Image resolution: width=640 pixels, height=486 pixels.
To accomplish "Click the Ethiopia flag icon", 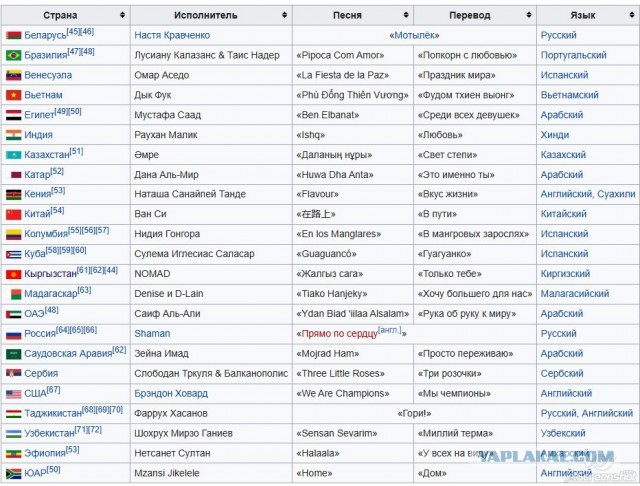I will tap(13, 454).
